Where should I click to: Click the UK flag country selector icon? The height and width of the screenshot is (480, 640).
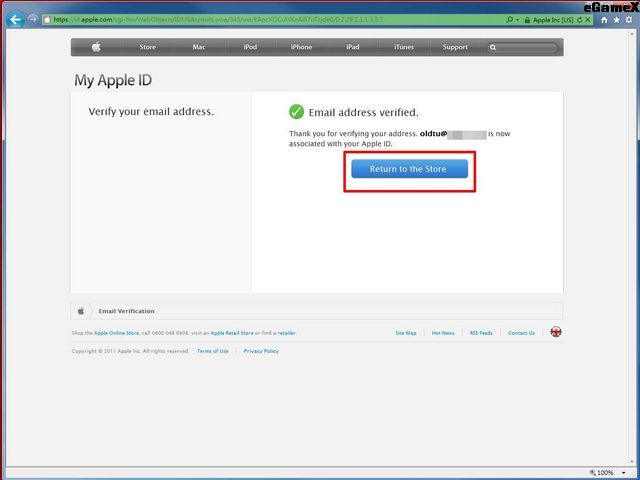coord(556,332)
